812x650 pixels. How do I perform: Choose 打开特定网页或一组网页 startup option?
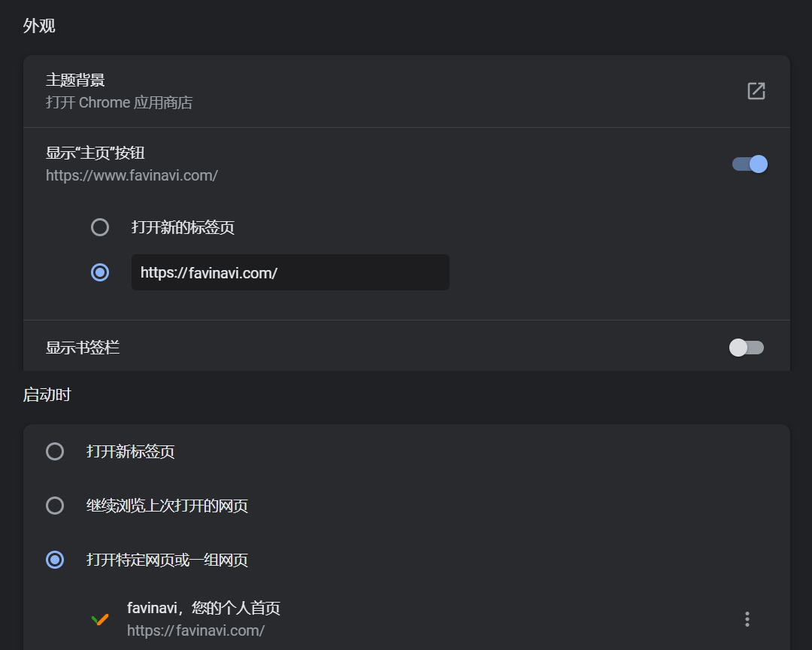pos(55,560)
